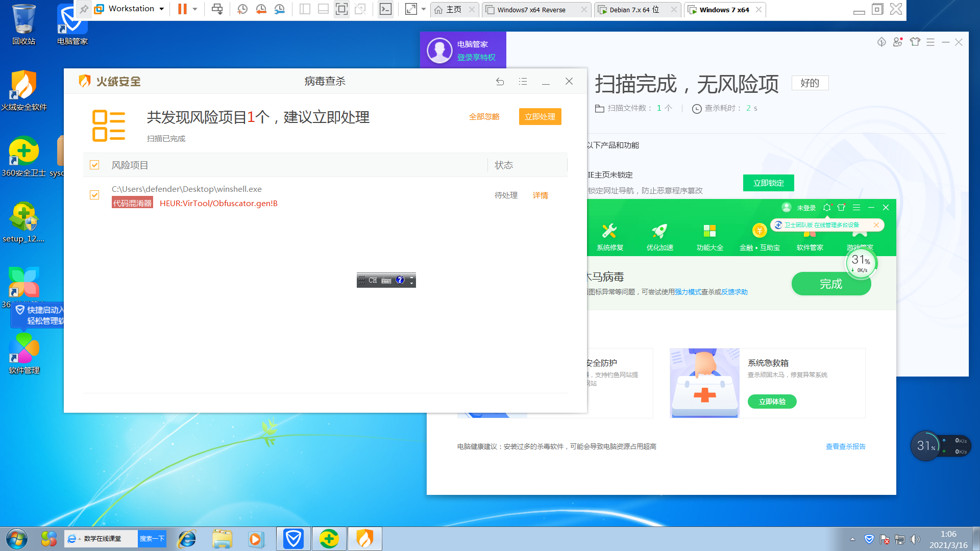Open 360安全卫士 desktop shortcut
980x551 pixels.
(23, 157)
